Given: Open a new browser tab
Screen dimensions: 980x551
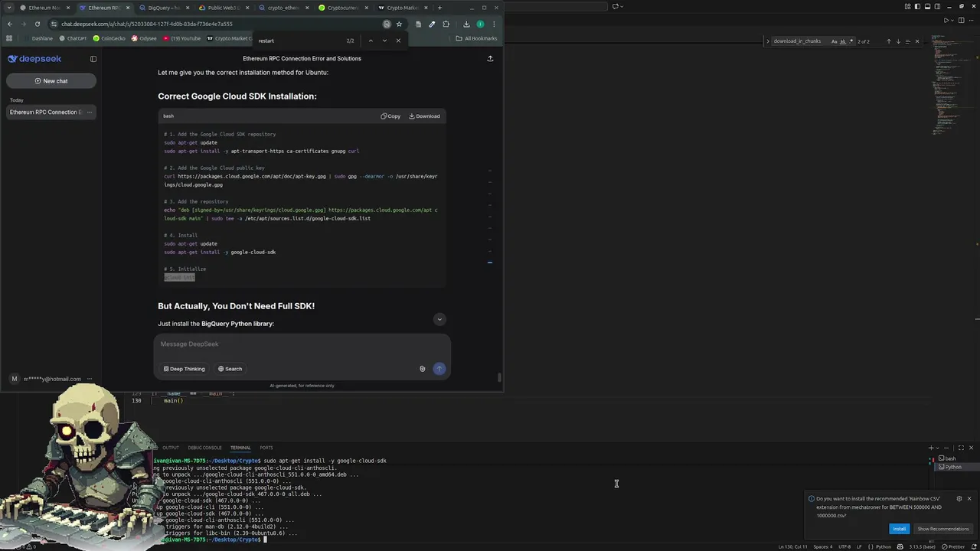Looking at the screenshot, I should coord(439,8).
